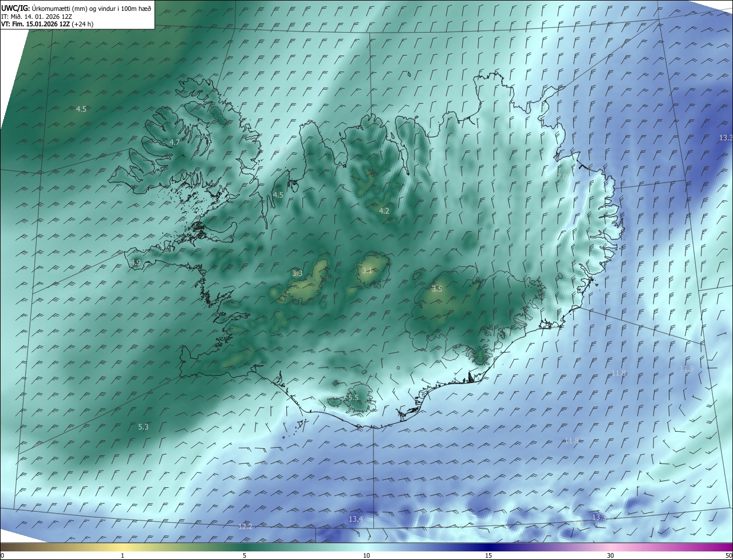Image resolution: width=733 pixels, height=560 pixels.
Task: Click the 4.2 value label in north Iceland
Action: tap(384, 211)
